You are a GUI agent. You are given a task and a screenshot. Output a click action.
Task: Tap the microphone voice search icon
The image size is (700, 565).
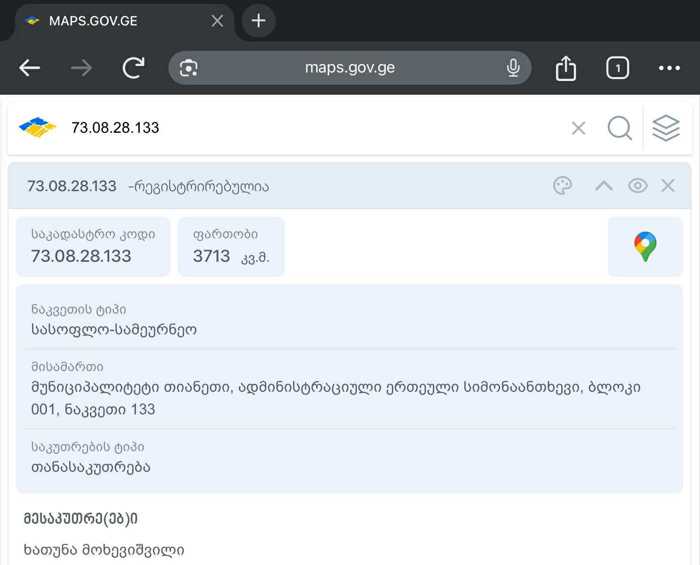(x=513, y=68)
